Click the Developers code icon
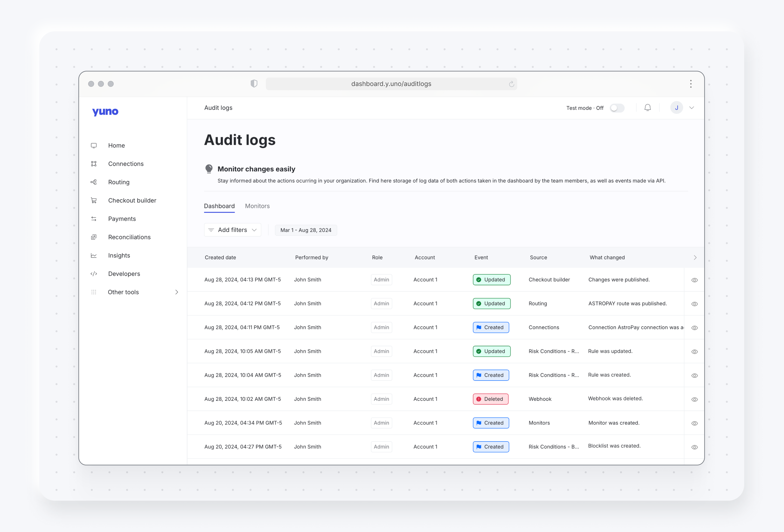This screenshot has width=784, height=532. coord(94,274)
